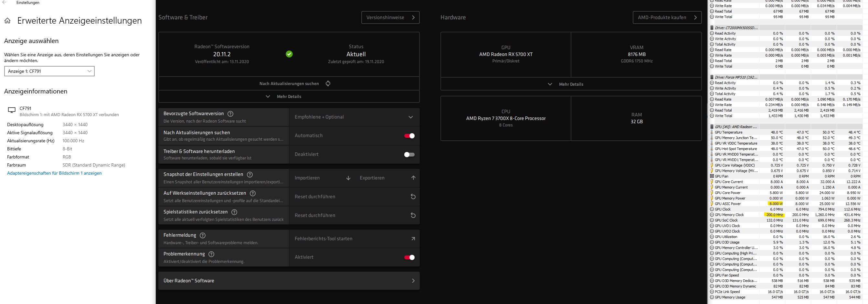Open Adaptereigenschaften für Bildschirm 1 anzeigen link

pos(54,173)
